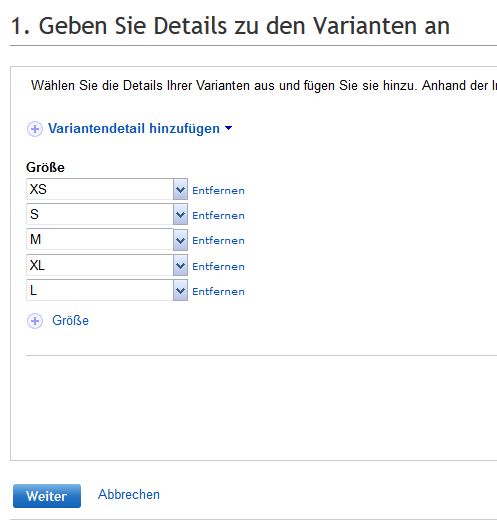
Task: Open the Variantendetail hinzufügen dropdown arrow
Action: tap(228, 128)
